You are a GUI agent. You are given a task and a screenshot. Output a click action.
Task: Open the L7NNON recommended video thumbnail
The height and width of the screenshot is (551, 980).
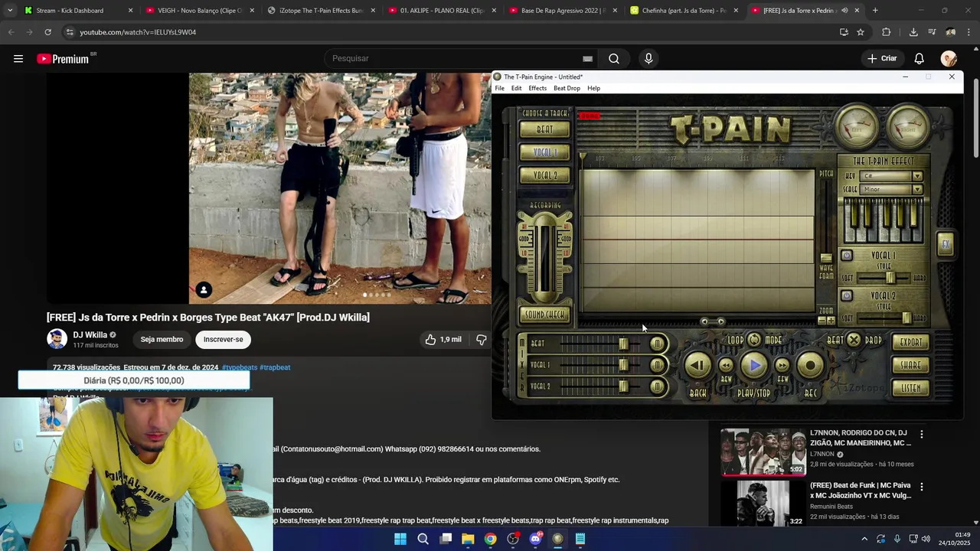click(763, 452)
